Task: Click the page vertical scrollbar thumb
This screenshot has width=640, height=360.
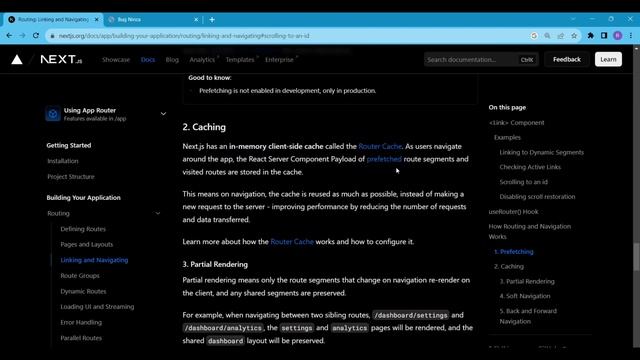Action: 636,257
